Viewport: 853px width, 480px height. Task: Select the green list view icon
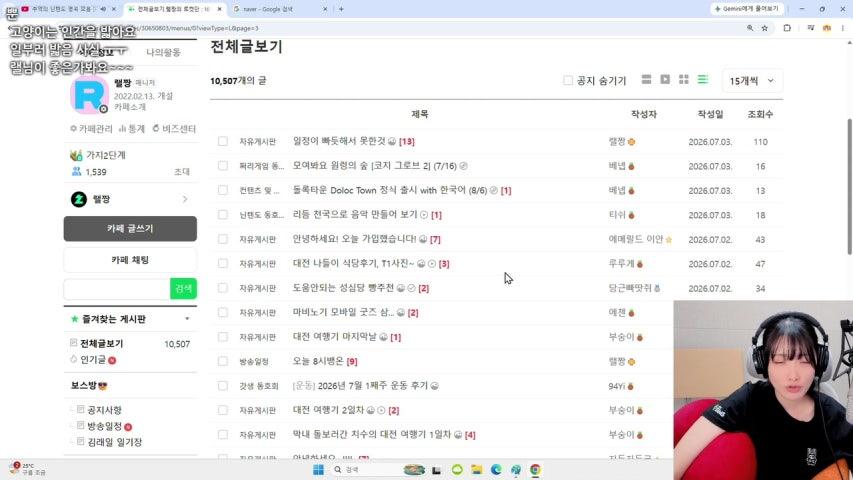(703, 80)
